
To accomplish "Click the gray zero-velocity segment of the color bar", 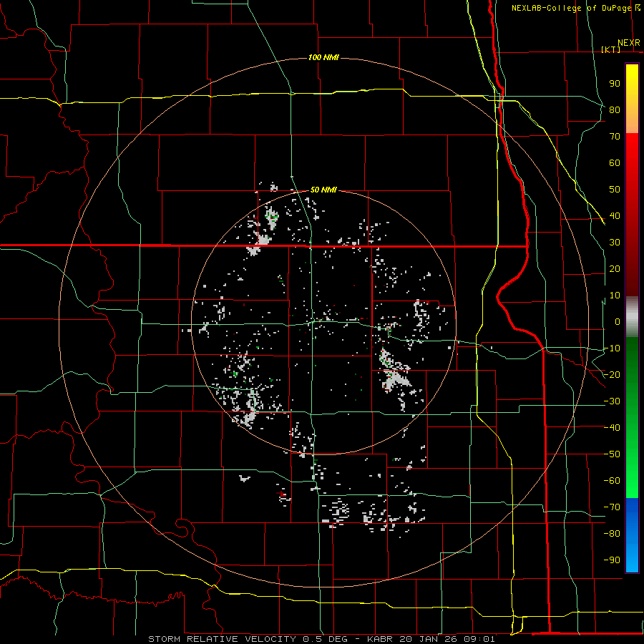I will click(632, 317).
